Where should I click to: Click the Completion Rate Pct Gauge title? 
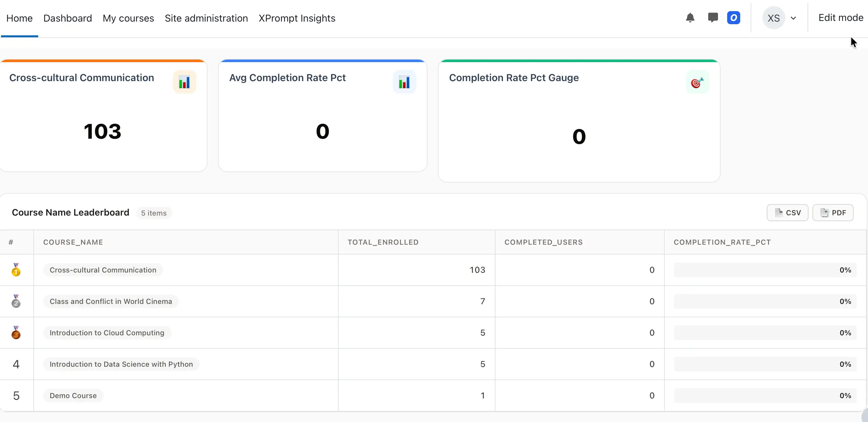coord(514,78)
